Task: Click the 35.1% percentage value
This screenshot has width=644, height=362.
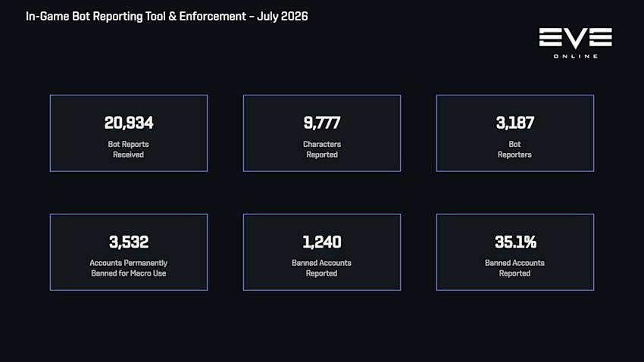Action: tap(515, 242)
